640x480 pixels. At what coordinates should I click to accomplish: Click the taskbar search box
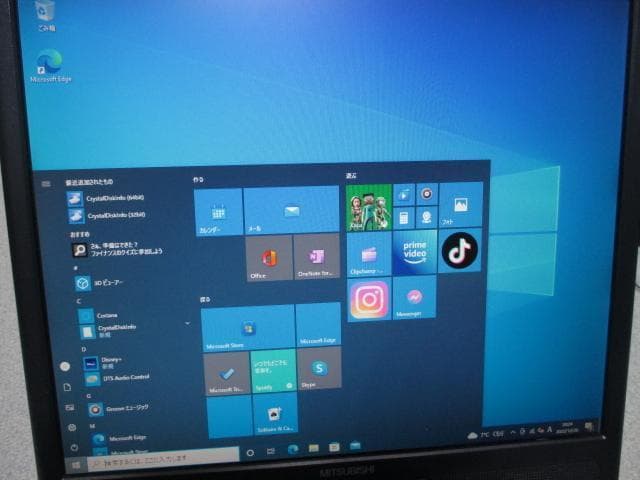click(x=163, y=458)
